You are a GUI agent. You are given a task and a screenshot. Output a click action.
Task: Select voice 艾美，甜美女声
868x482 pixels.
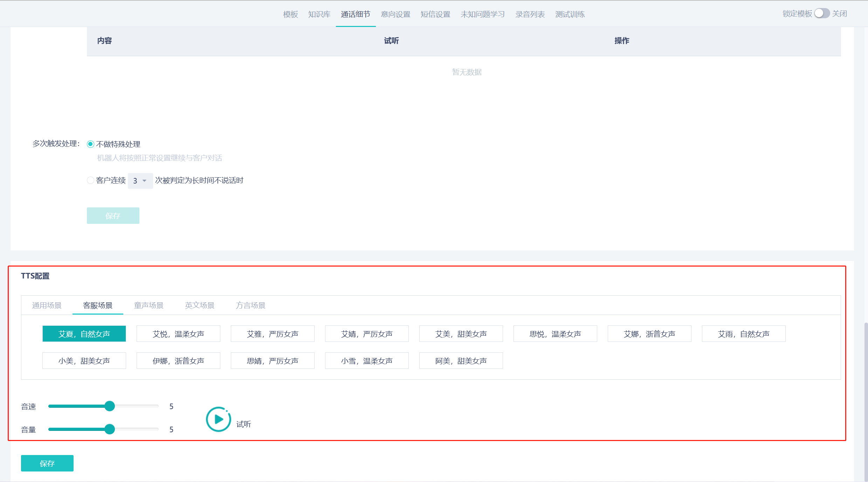pyautogui.click(x=461, y=333)
